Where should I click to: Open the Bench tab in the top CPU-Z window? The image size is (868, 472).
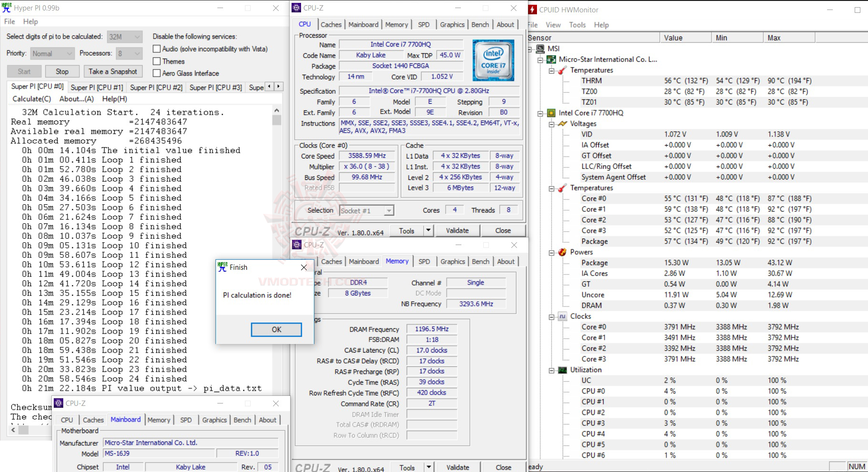[480, 25]
